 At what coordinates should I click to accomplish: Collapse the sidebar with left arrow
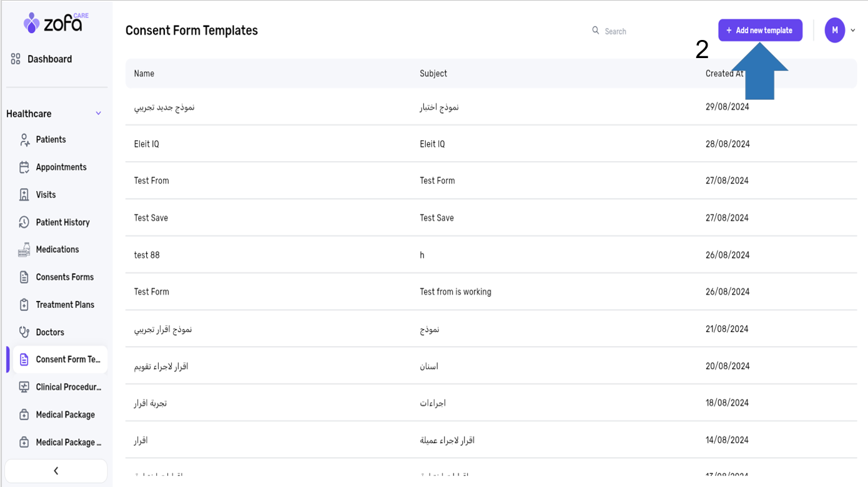pyautogui.click(x=56, y=471)
